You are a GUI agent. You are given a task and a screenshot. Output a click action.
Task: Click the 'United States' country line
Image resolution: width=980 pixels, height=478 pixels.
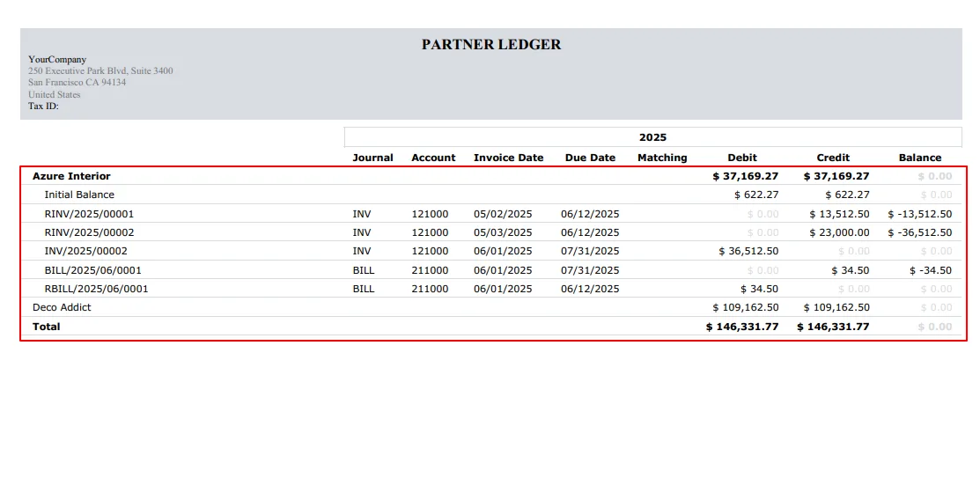point(55,94)
